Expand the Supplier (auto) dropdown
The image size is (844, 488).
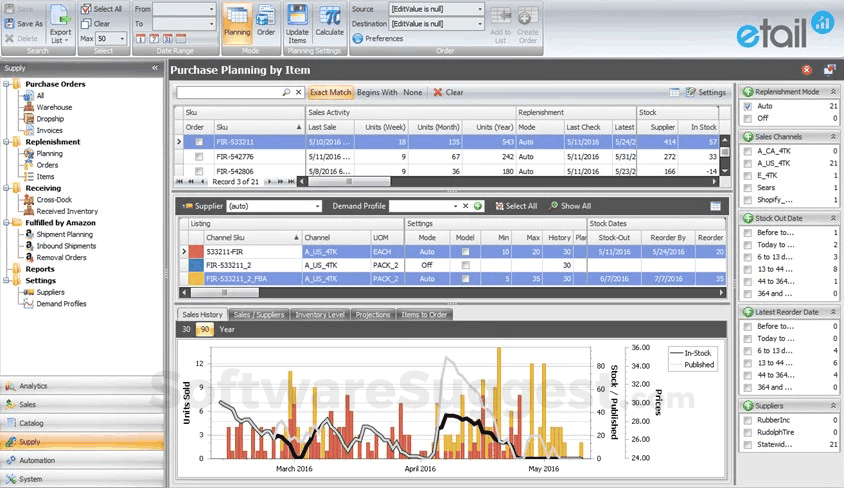click(x=317, y=206)
